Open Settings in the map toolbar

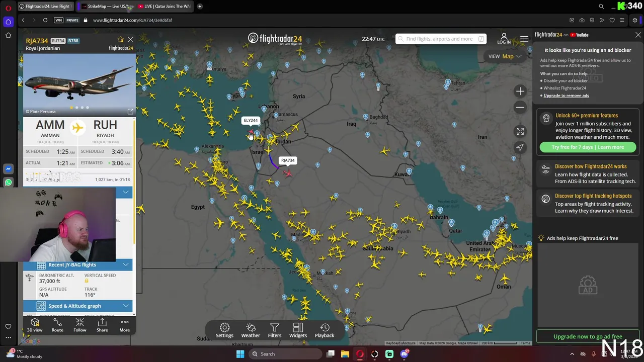224,330
